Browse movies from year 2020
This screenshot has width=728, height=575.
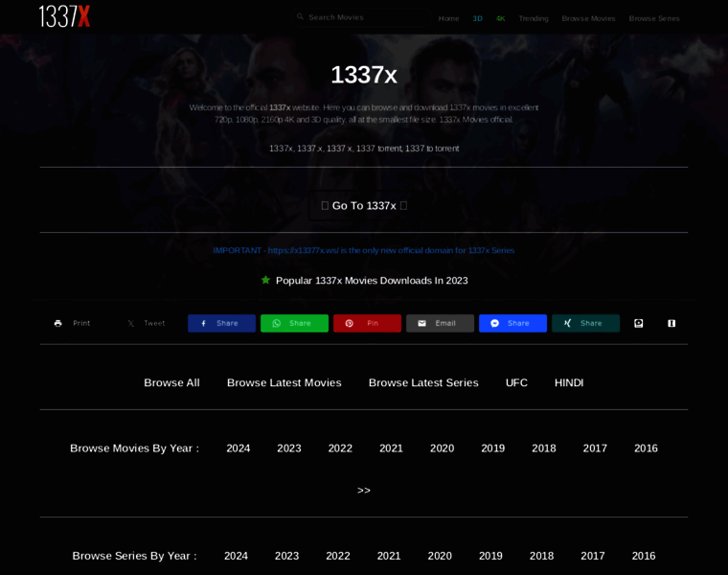click(x=442, y=448)
